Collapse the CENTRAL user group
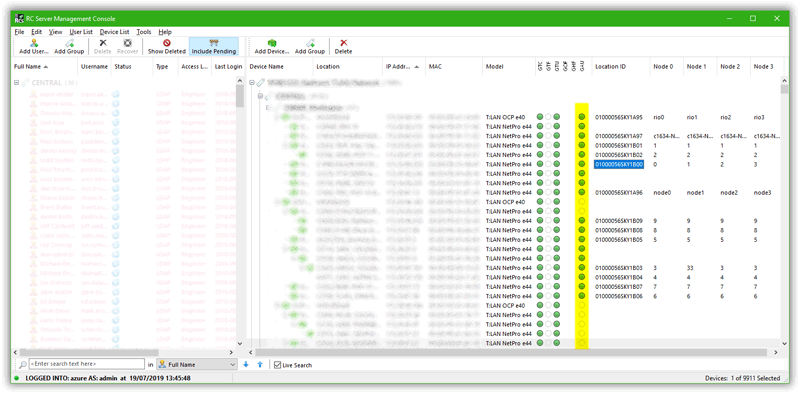The width and height of the screenshot is (800, 394). [16, 83]
